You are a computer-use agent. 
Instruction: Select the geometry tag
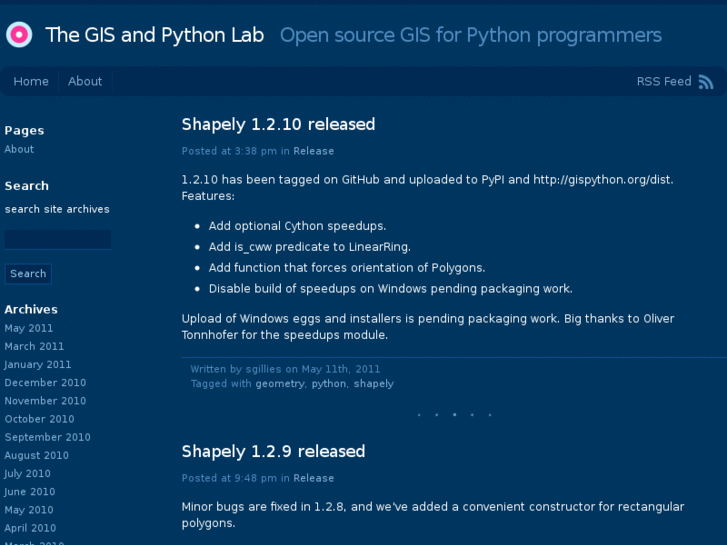tap(279, 384)
